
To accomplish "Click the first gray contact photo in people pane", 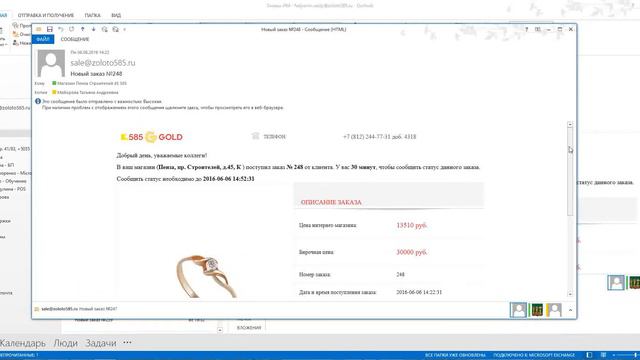I will click(518, 310).
